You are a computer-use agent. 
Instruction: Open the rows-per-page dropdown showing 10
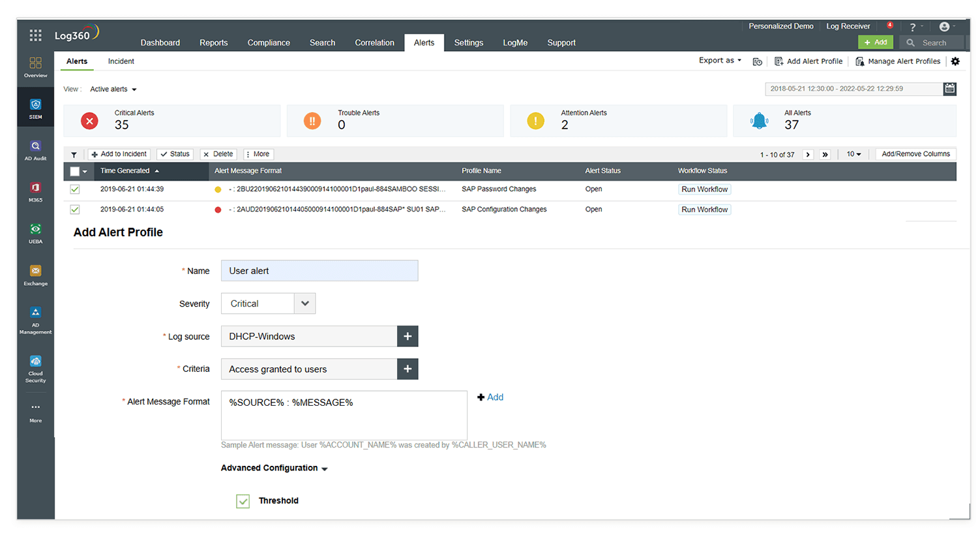click(x=854, y=155)
